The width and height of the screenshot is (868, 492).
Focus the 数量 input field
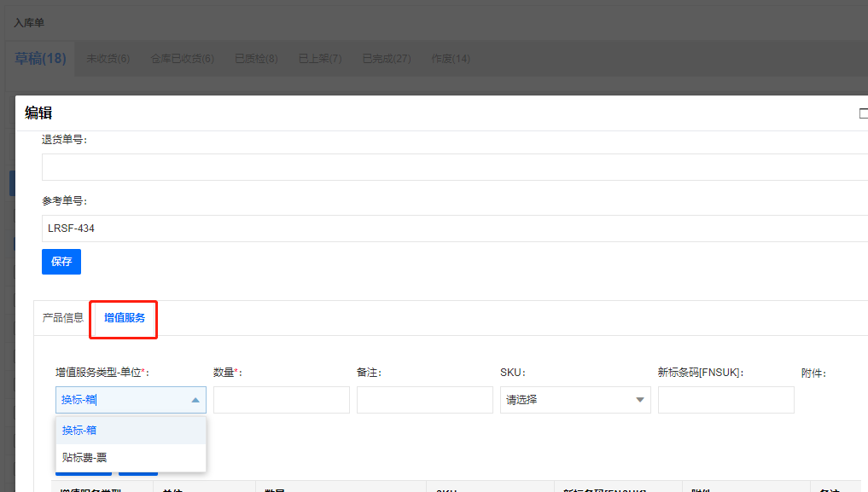coord(281,400)
